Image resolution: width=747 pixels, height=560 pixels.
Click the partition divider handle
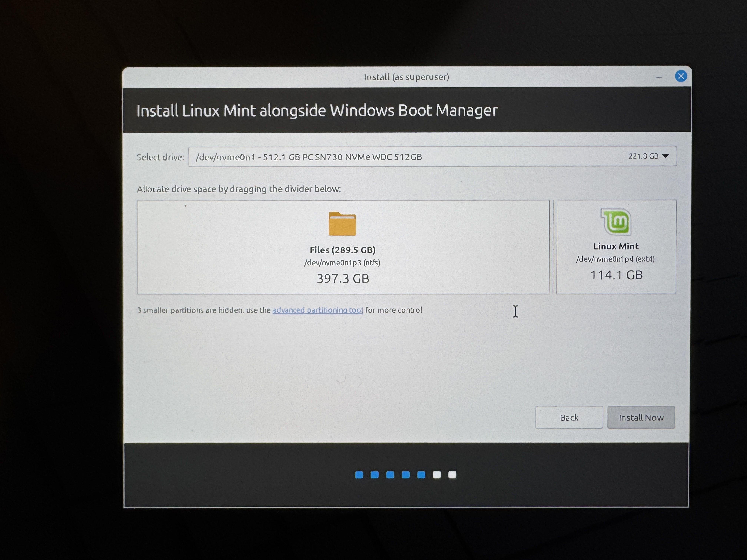tap(553, 247)
